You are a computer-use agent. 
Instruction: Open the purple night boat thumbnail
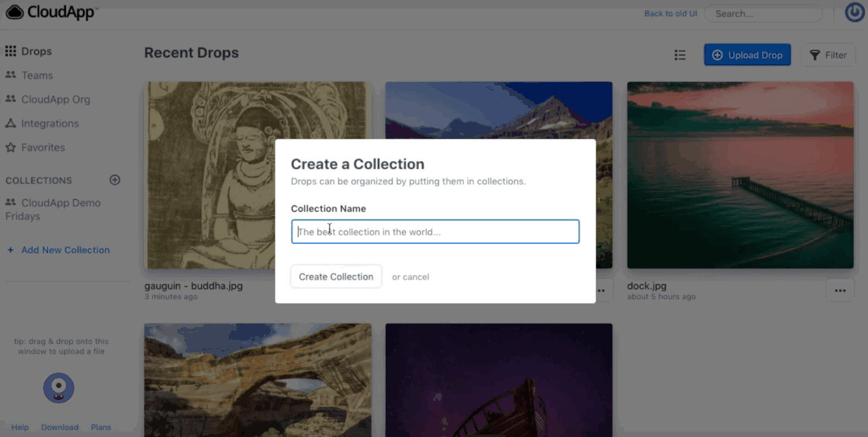[499, 380]
